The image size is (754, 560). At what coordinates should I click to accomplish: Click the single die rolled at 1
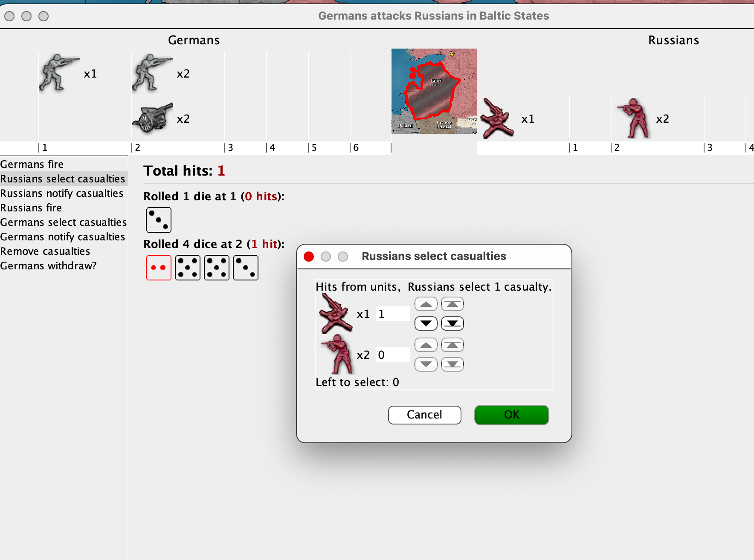158,220
